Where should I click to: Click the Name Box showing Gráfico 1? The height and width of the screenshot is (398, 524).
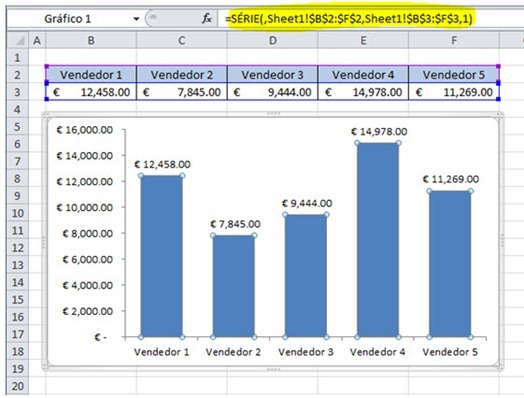[x=69, y=19]
